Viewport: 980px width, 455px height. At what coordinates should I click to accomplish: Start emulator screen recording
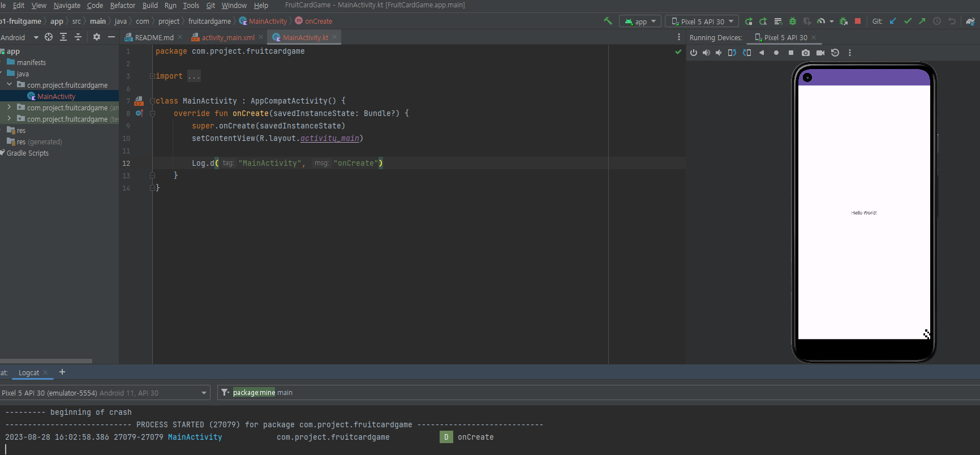tap(820, 53)
